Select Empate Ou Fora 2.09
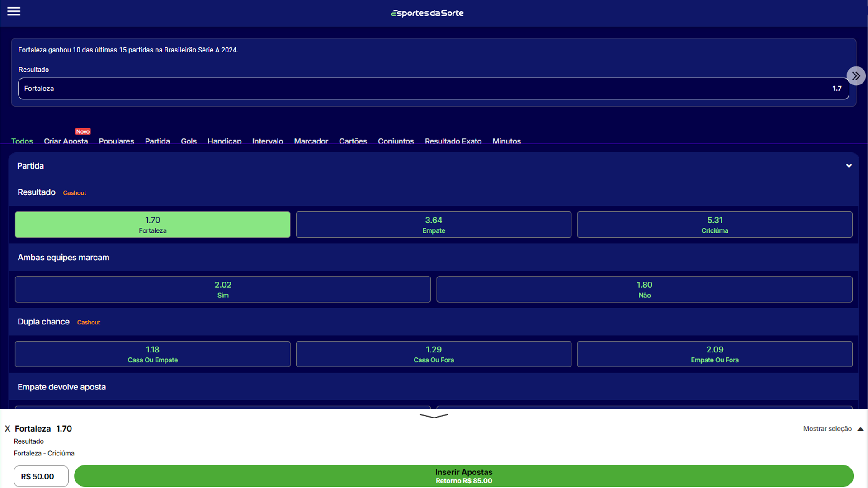Screen dimensions: 868x488 [715, 354]
